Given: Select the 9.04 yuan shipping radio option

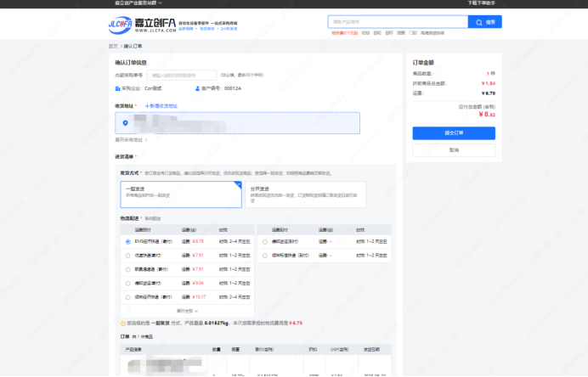Looking at the screenshot, I should point(127,283).
